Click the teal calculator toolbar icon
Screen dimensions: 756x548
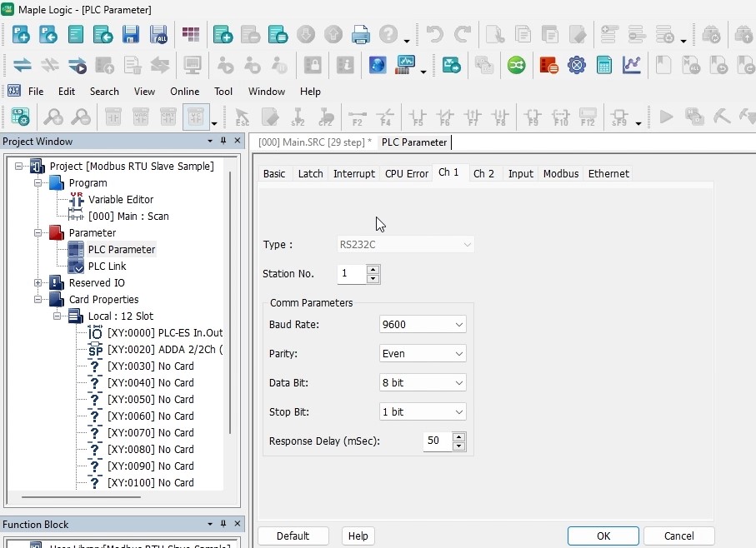coord(604,65)
